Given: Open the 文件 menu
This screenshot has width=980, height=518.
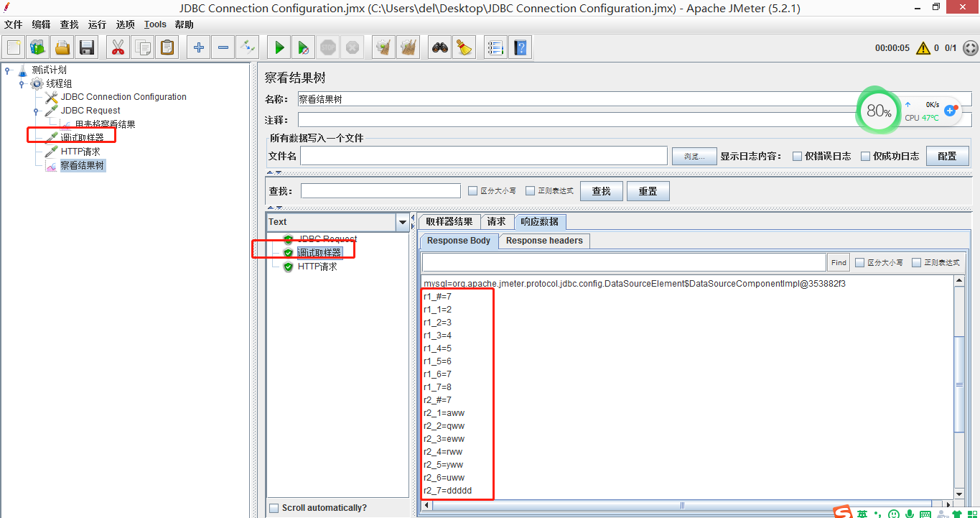Looking at the screenshot, I should point(14,24).
